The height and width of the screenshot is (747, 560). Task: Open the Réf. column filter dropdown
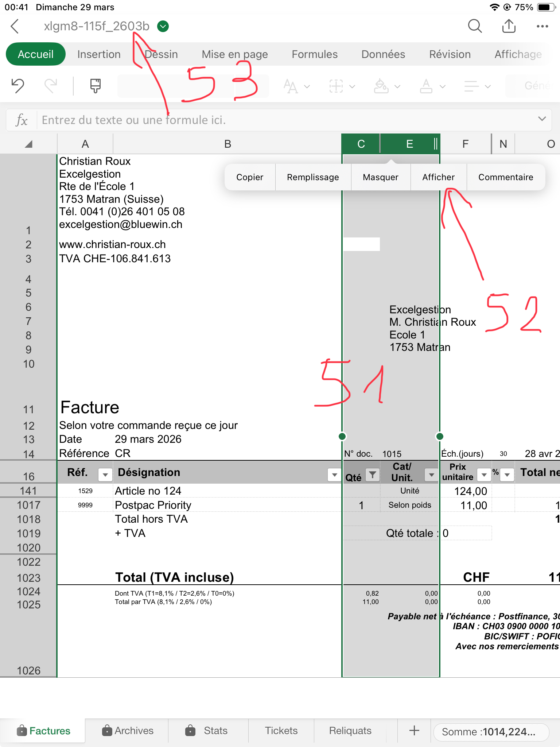point(105,475)
